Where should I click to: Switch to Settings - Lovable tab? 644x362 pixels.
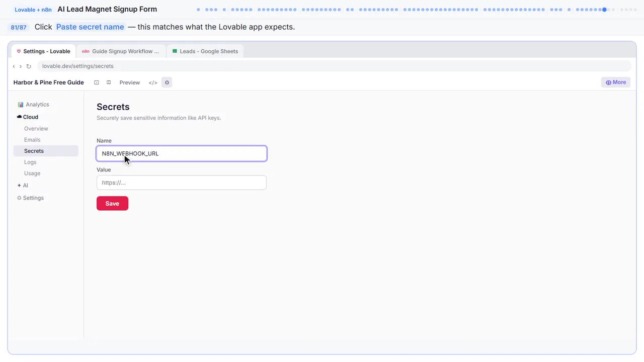coord(44,51)
